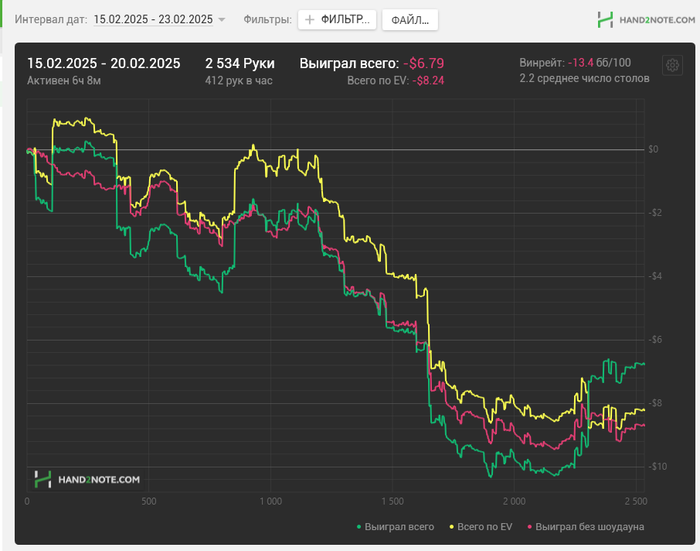Expand the date interval dropdown arrow

221,20
